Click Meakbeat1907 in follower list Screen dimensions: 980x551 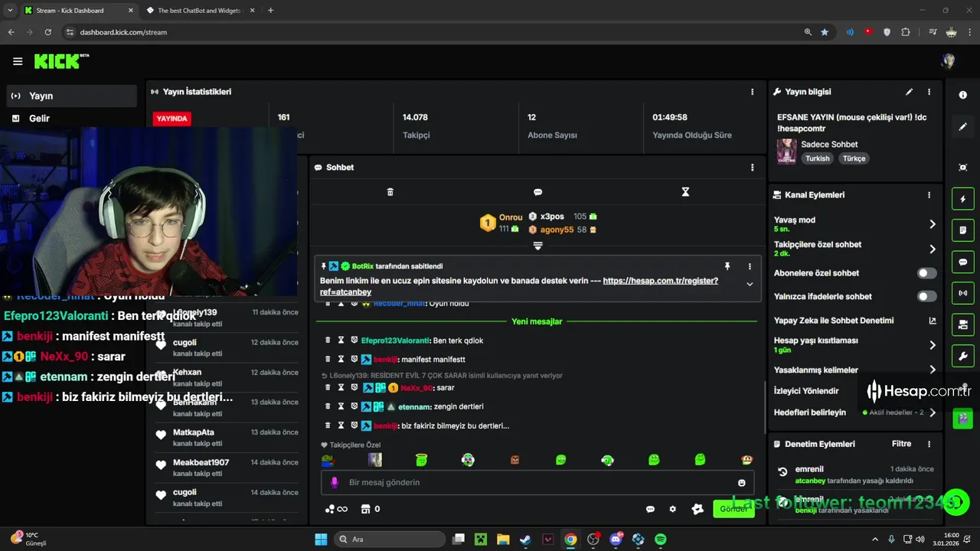click(x=201, y=463)
